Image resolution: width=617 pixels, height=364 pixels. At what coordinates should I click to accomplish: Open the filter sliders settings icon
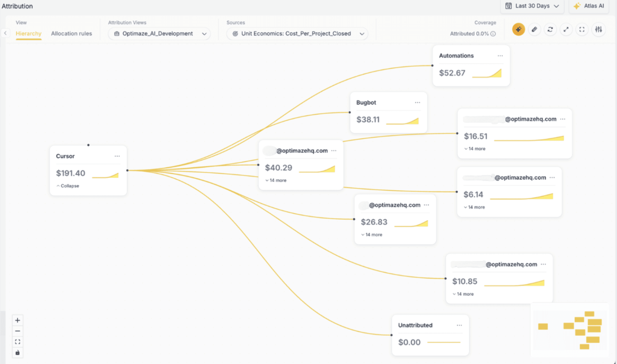(x=599, y=30)
